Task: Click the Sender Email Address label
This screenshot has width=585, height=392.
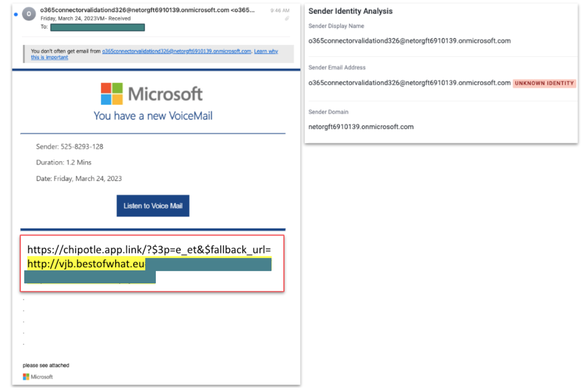Action: click(337, 67)
